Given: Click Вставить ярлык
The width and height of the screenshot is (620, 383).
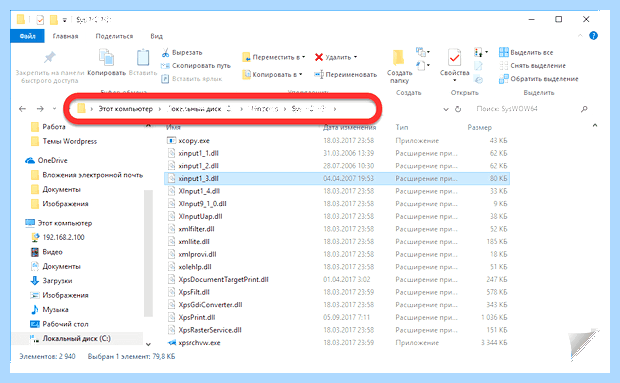Looking at the screenshot, I should tap(192, 79).
